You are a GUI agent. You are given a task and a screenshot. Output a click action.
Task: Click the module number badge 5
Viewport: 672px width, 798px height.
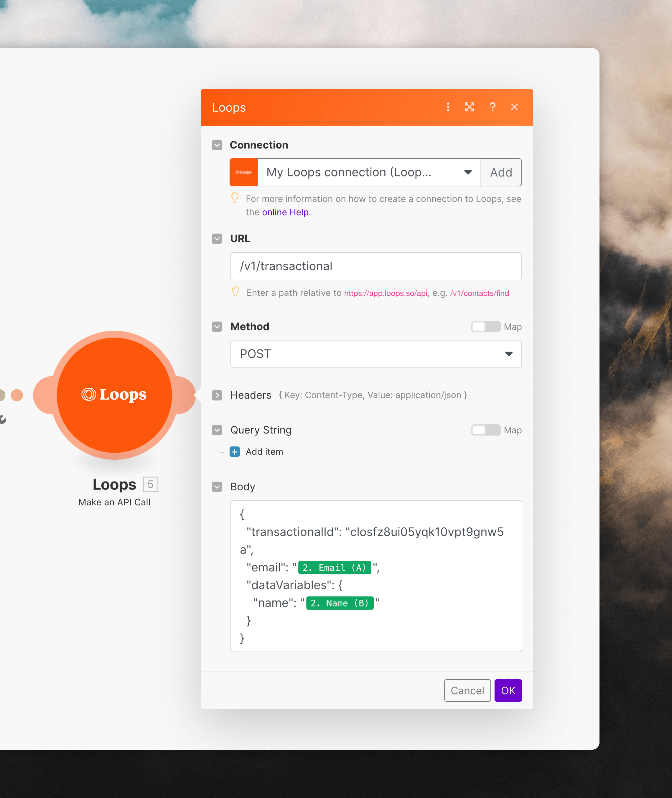(151, 484)
